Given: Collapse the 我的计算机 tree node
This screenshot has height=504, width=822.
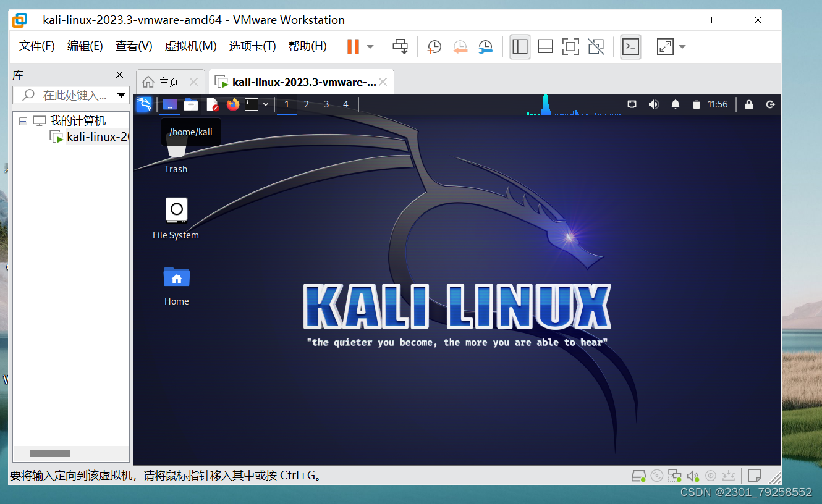Looking at the screenshot, I should tap(23, 121).
